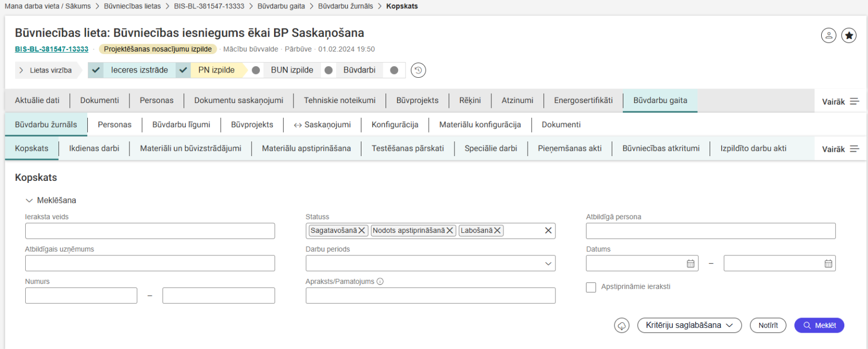The height and width of the screenshot is (349, 868).
Task: Remove the Nodots apstiprināšanā status tag
Action: point(450,231)
